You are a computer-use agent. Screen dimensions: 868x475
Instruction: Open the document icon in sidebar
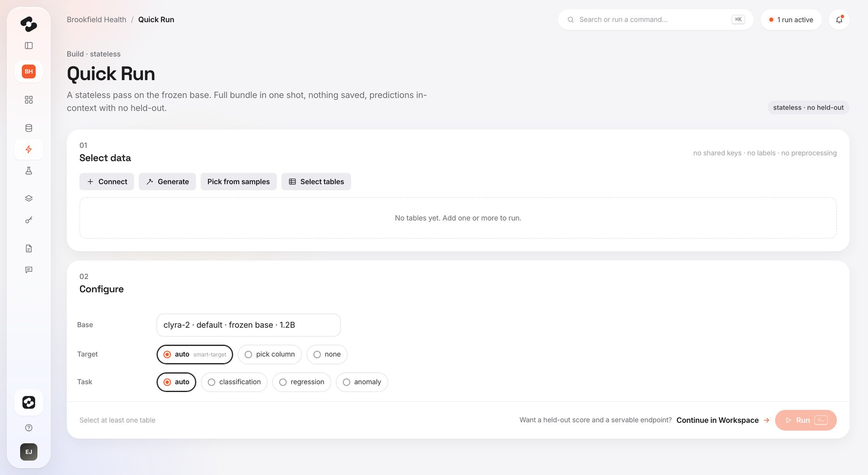(28, 248)
